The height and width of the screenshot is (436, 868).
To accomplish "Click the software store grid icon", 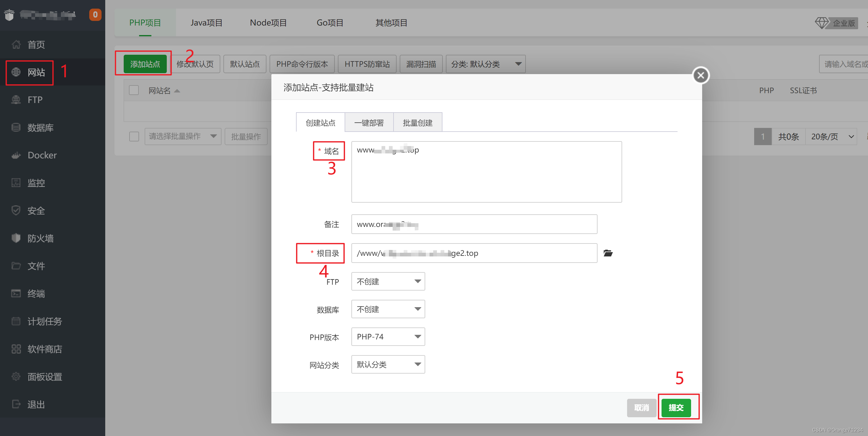I will 16,349.
